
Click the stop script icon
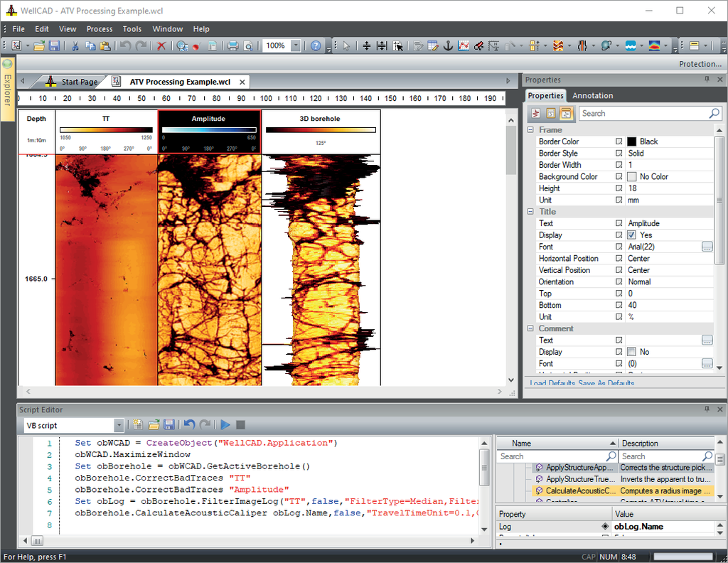[241, 425]
